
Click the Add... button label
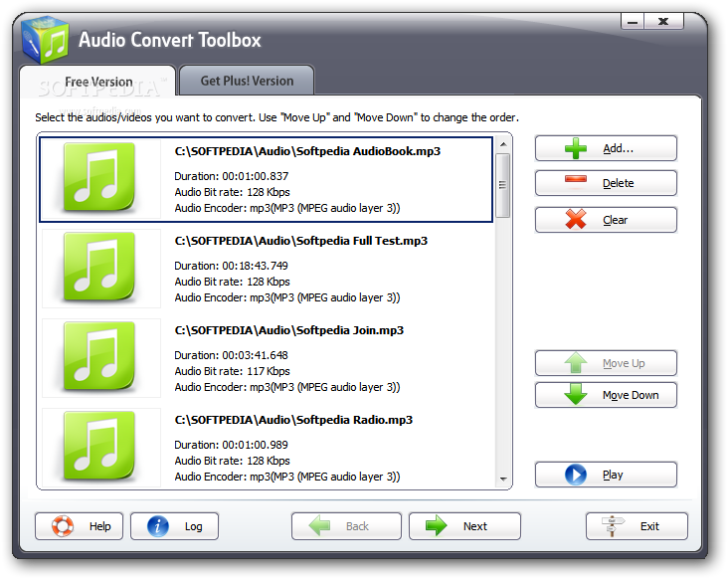(x=618, y=148)
